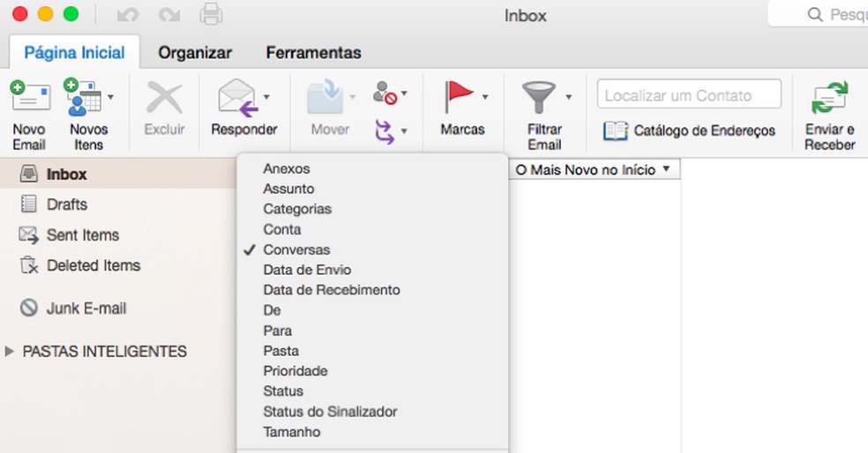The height and width of the screenshot is (453, 868).
Task: Switch to the Ferramentas tab
Action: pyautogui.click(x=313, y=53)
